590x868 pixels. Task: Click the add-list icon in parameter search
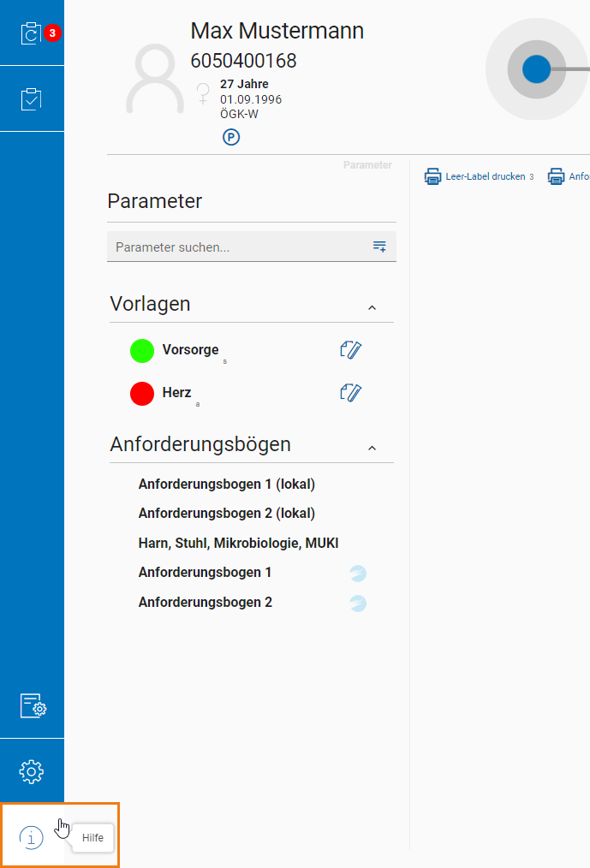click(379, 247)
